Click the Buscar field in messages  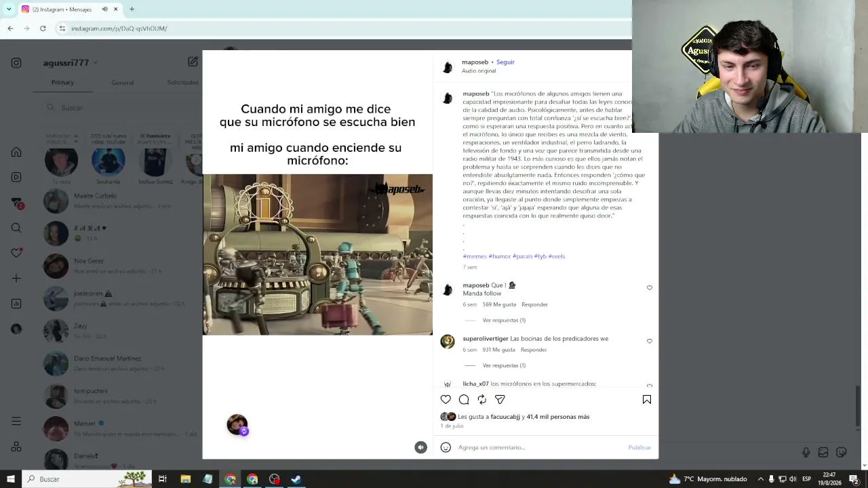pos(122,108)
